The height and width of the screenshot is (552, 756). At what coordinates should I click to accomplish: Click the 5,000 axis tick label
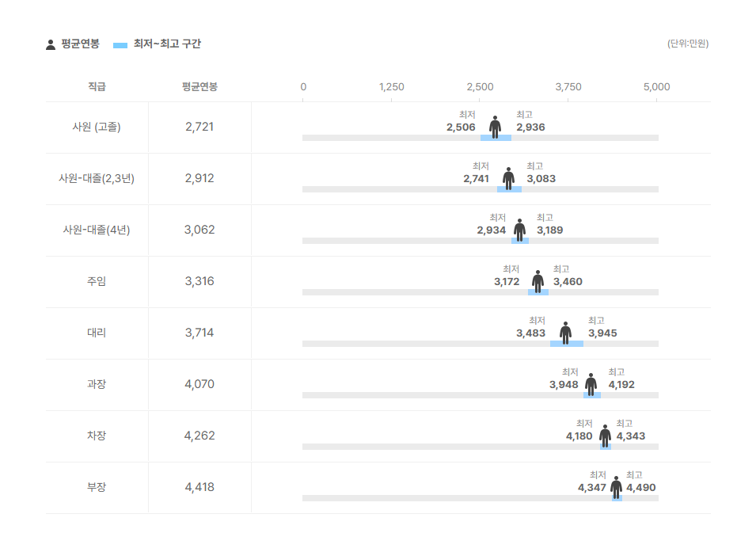tap(657, 87)
